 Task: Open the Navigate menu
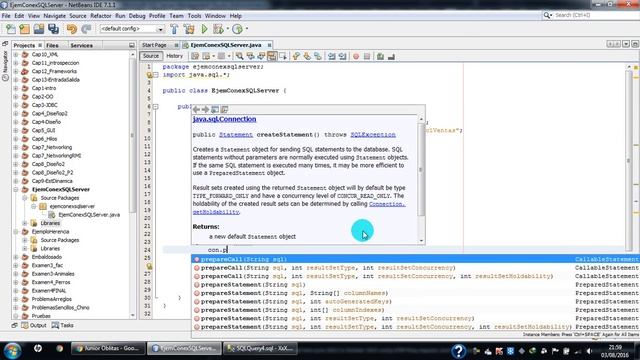pyautogui.click(x=54, y=16)
